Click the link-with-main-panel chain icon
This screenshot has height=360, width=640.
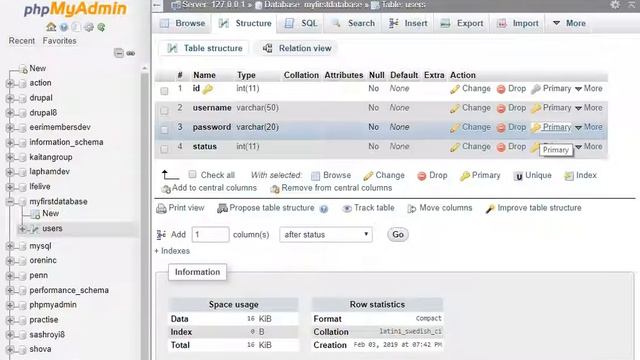pos(131,53)
